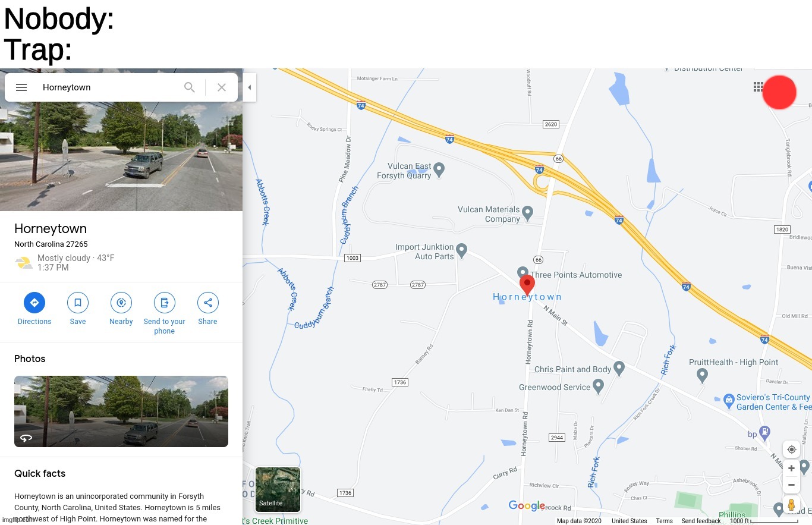Find Nearby places
812x525 pixels.
pyautogui.click(x=121, y=303)
